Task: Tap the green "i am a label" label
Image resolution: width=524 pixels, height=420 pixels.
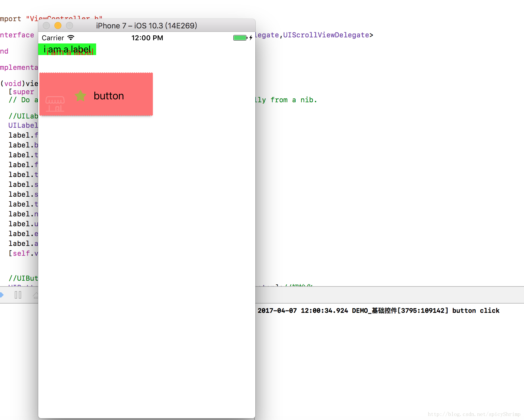Action: 67,49
